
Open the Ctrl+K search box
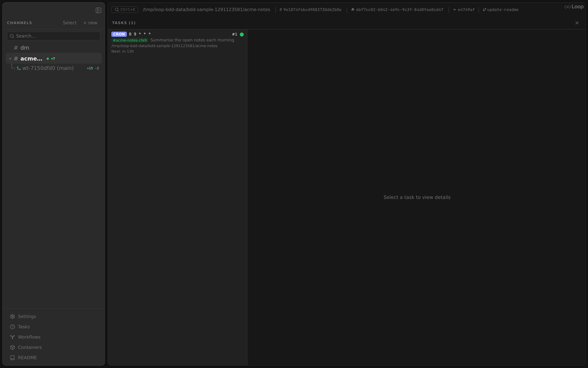click(125, 10)
